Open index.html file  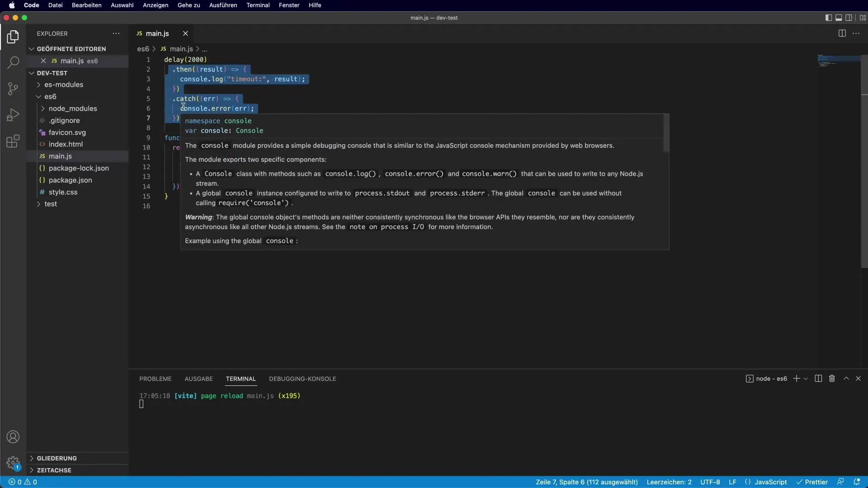(x=77, y=144)
